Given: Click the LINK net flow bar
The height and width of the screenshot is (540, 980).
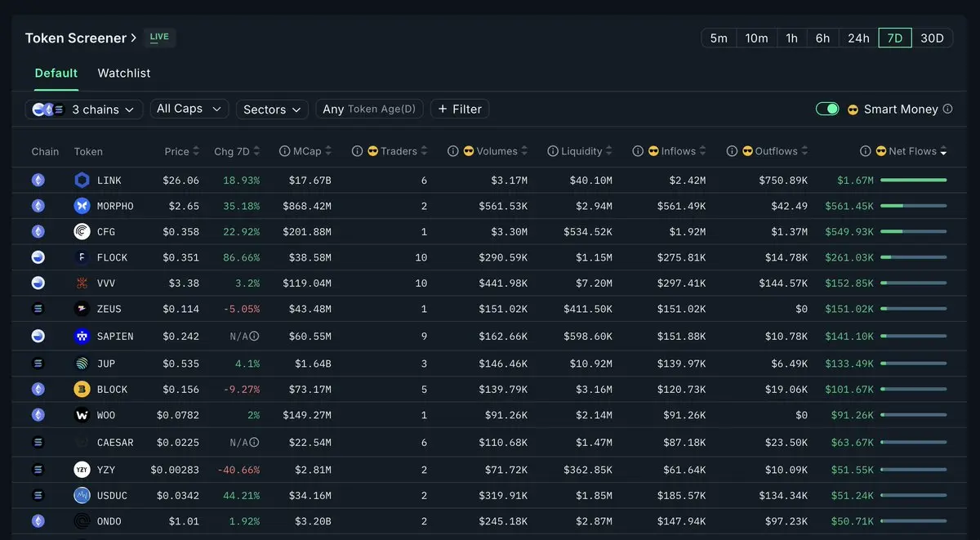Looking at the screenshot, I should tap(914, 180).
